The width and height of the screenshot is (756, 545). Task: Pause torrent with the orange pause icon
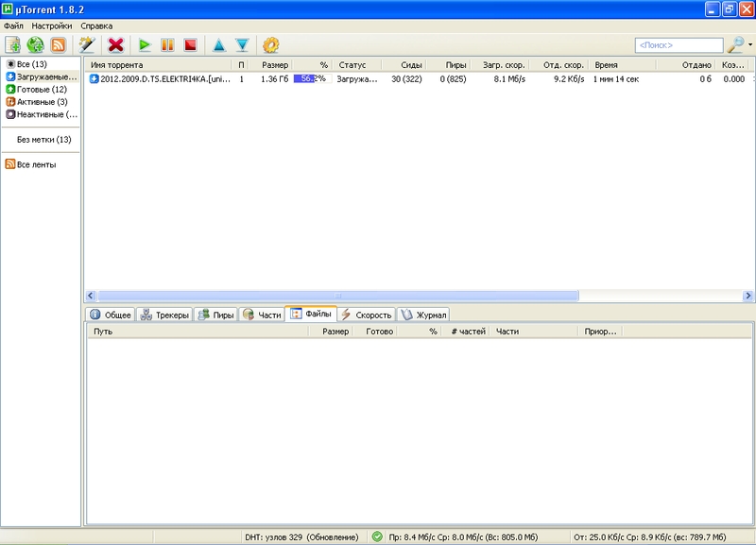[x=167, y=45]
